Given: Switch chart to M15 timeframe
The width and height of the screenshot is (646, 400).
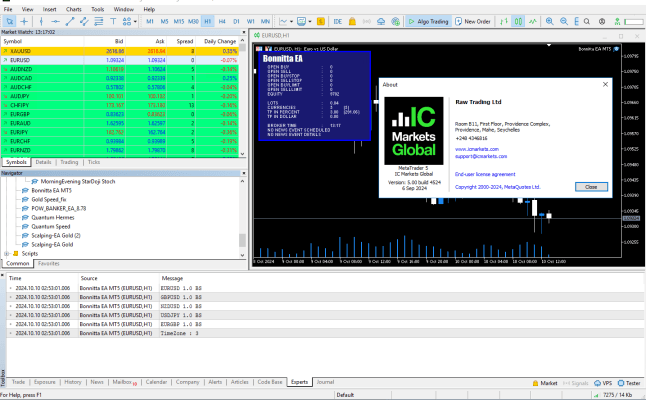Looking at the screenshot, I should pyautogui.click(x=178, y=20).
